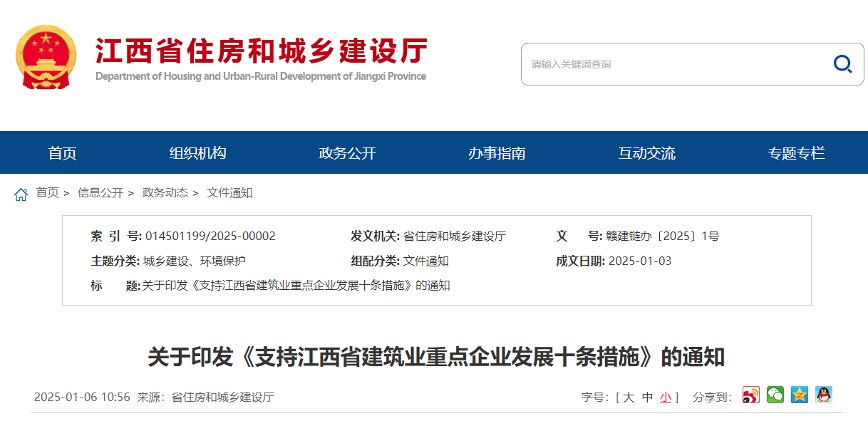Open the 组织机构 navigation menu
This screenshot has height=421, width=868.
(197, 152)
